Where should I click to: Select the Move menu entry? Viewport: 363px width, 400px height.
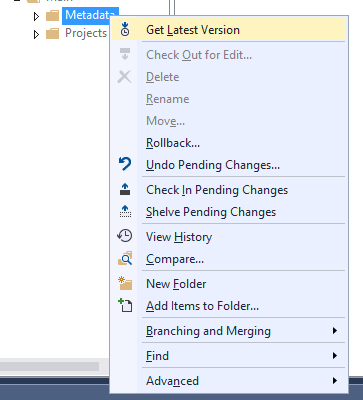click(229, 121)
